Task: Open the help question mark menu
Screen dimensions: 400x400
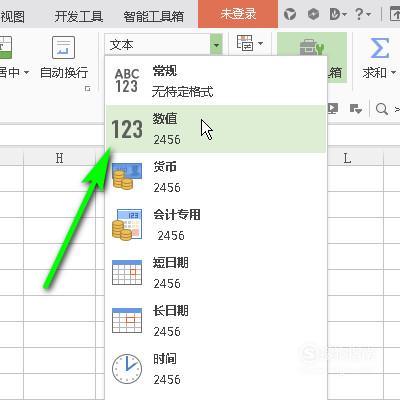Action: [x=363, y=14]
